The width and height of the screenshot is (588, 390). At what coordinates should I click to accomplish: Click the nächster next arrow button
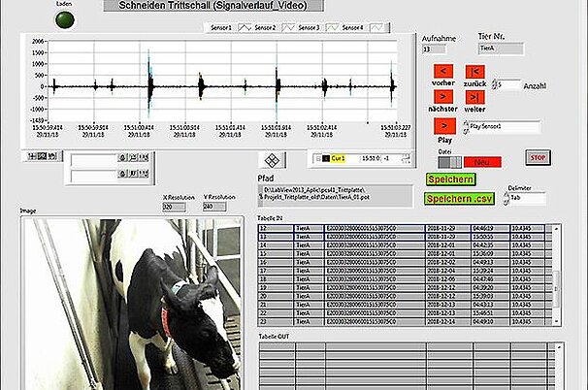(x=442, y=98)
